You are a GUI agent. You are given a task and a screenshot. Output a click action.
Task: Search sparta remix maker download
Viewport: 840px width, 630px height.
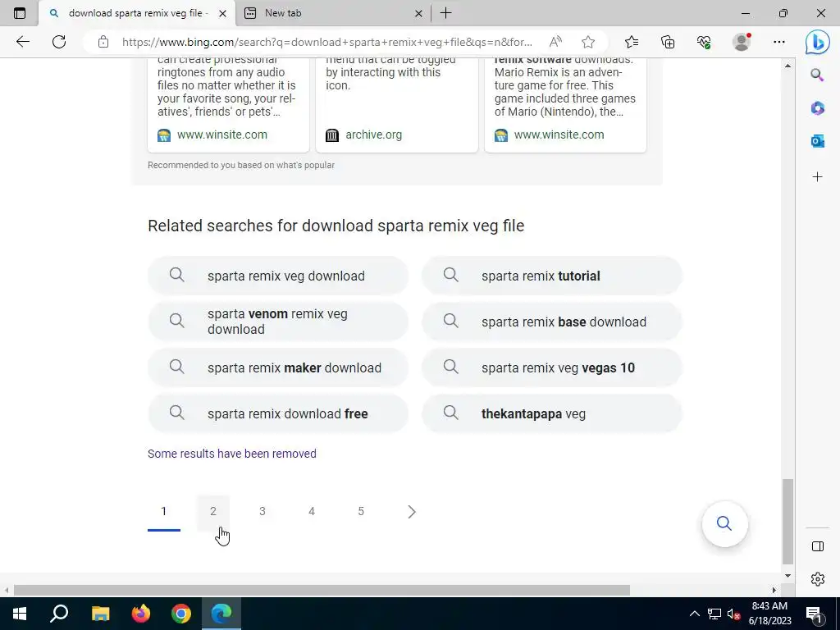pyautogui.click(x=278, y=367)
